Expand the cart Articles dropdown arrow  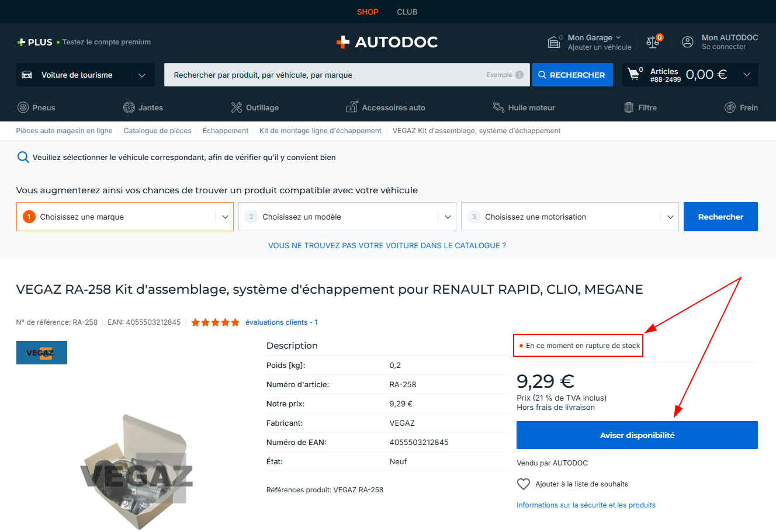point(747,75)
